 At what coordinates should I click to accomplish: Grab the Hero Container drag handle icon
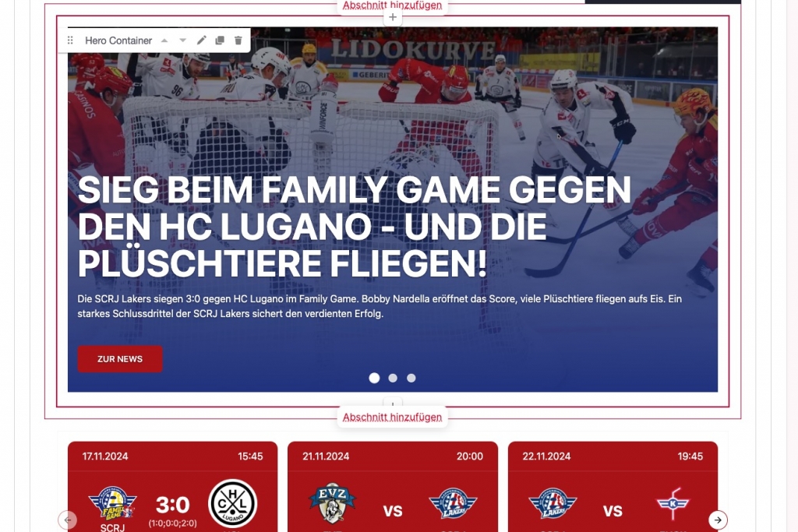click(x=70, y=41)
